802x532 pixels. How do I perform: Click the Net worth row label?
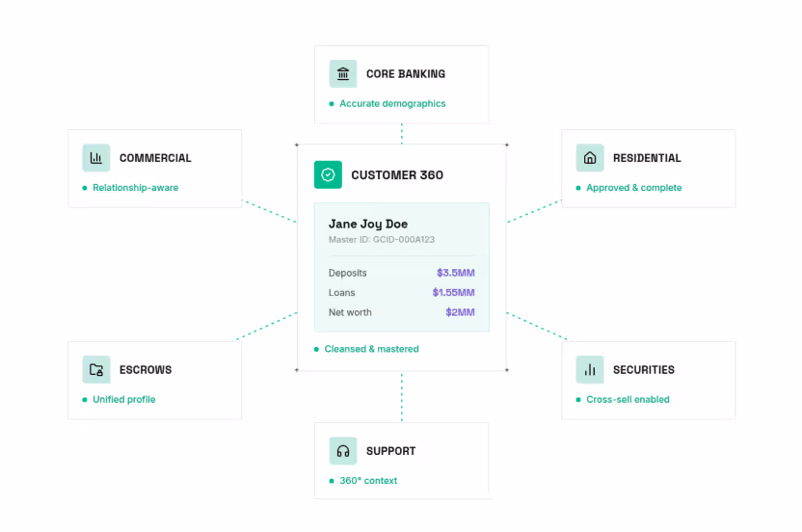350,312
